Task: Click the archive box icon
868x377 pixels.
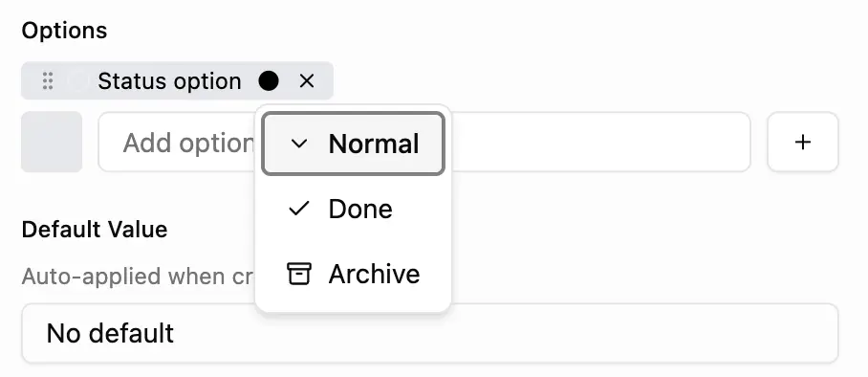Action: (x=299, y=274)
